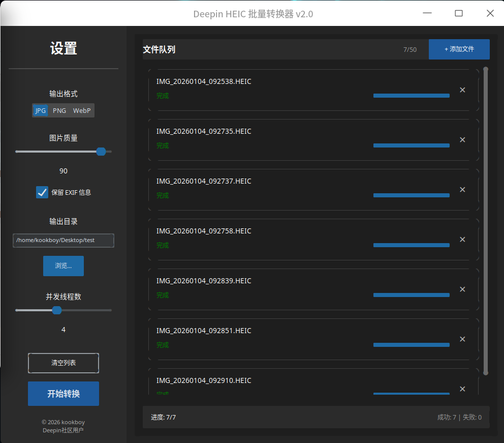Select JPG output format
This screenshot has height=443, width=504.
click(41, 111)
